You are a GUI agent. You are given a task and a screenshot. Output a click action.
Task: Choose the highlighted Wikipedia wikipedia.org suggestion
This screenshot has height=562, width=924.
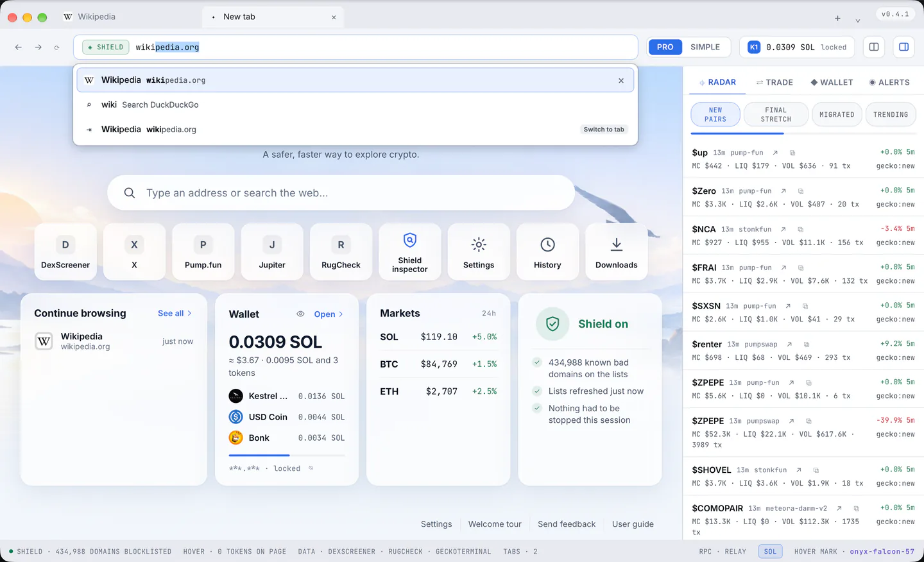(355, 80)
